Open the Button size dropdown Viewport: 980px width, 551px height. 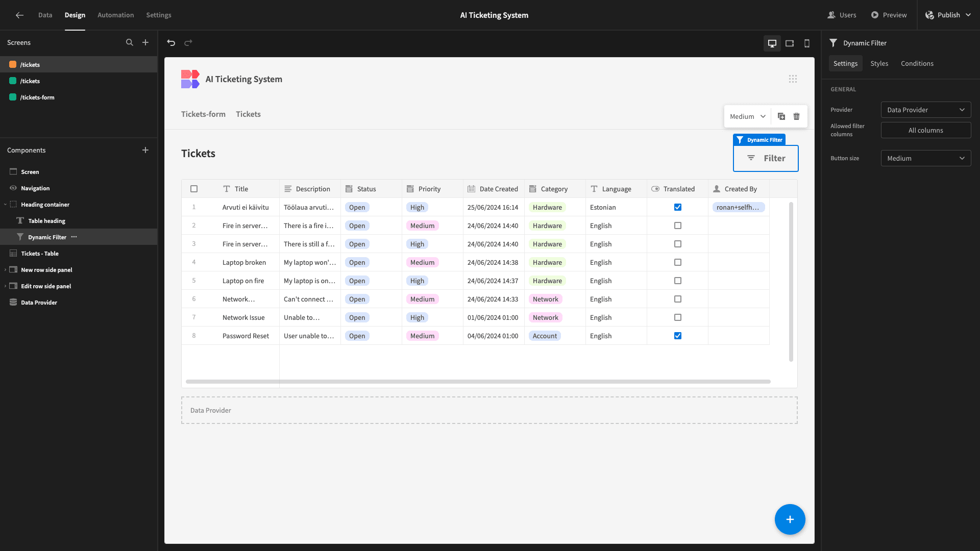(x=926, y=158)
